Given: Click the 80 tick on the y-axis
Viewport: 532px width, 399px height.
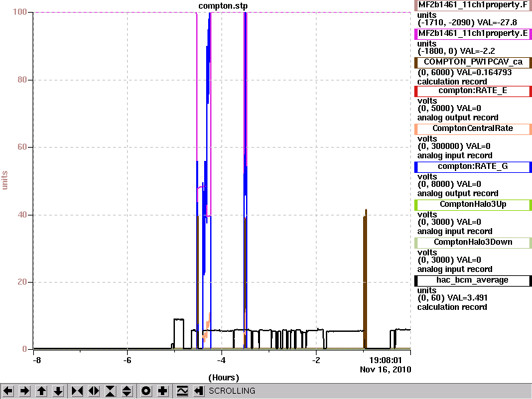Looking at the screenshot, I should (x=22, y=80).
